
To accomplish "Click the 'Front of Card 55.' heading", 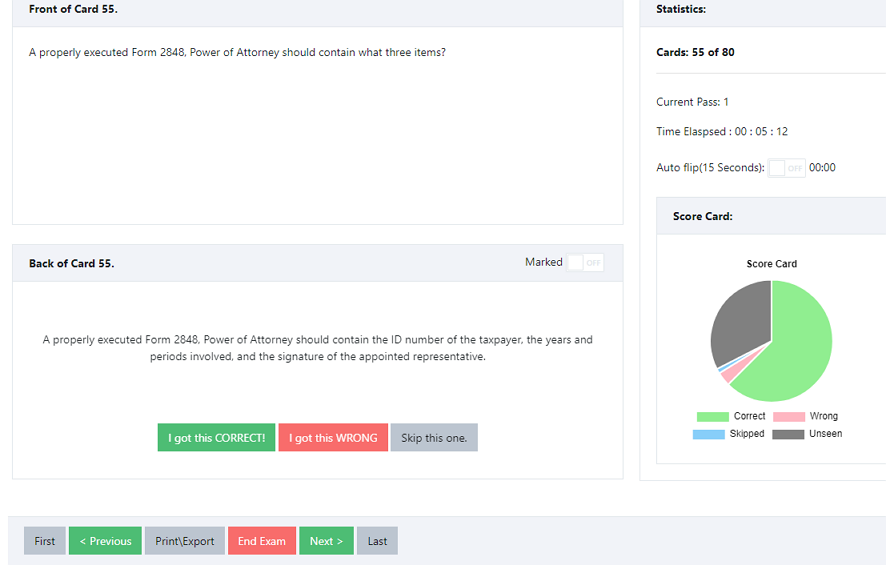I will tap(73, 9).
